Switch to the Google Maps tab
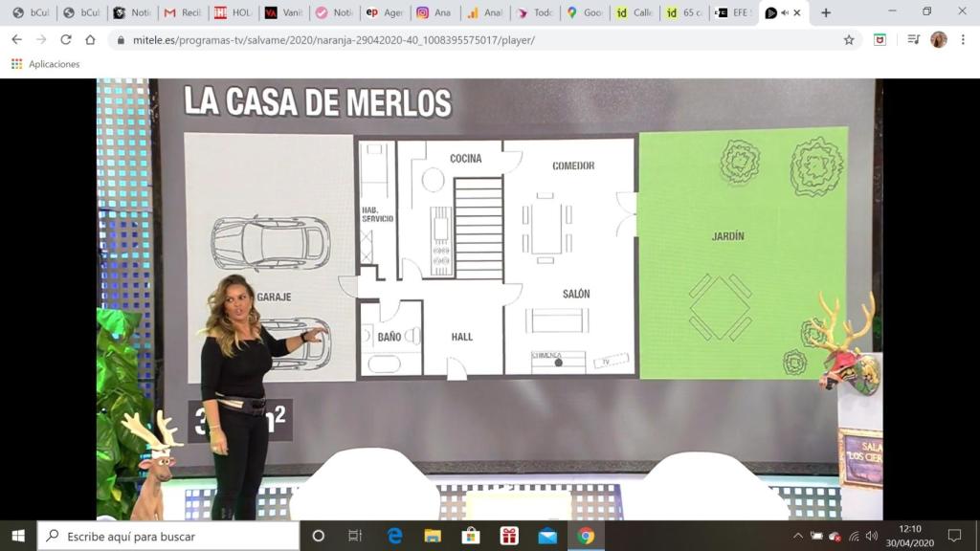This screenshot has width=980, height=551. 586,12
